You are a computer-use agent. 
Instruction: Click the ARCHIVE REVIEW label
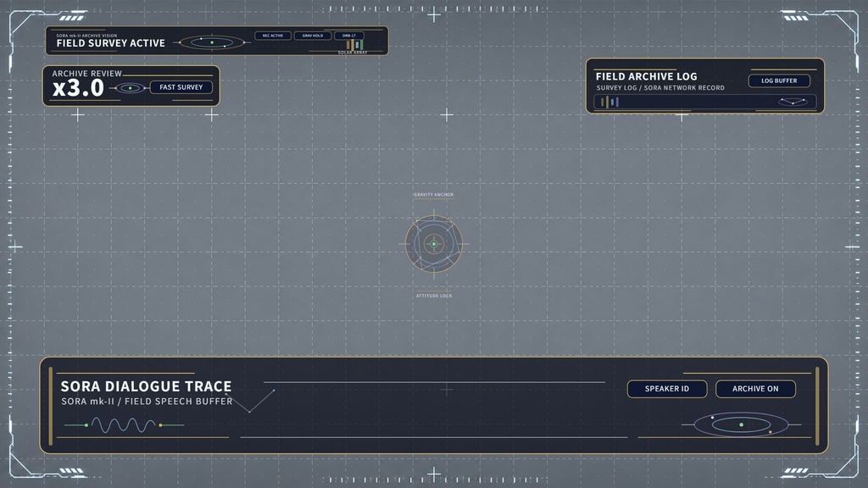[87, 74]
